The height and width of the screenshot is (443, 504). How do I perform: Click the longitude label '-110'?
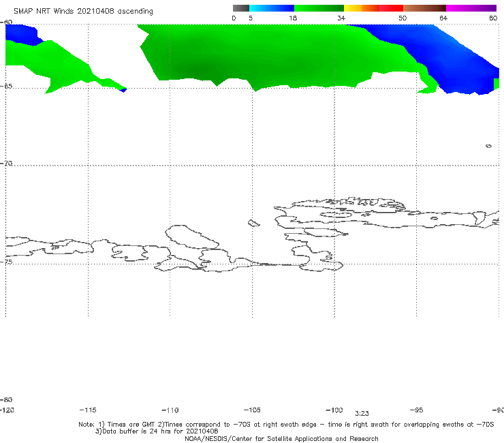tap(170, 410)
